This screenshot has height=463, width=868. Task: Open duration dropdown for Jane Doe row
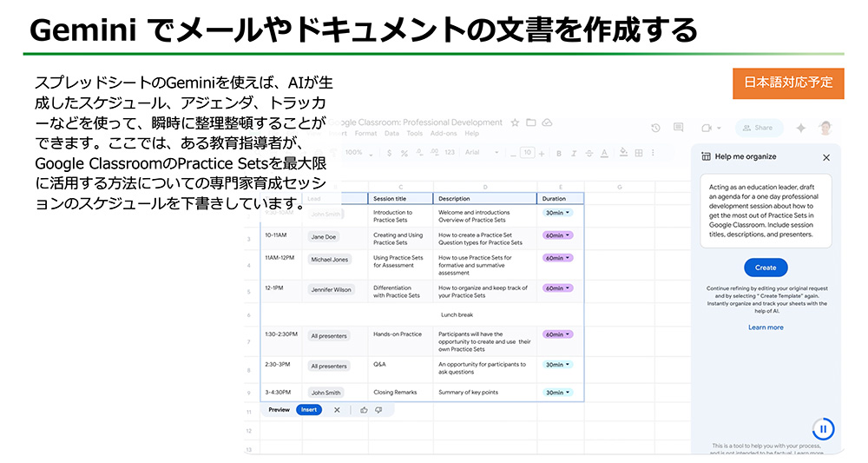coord(557,235)
